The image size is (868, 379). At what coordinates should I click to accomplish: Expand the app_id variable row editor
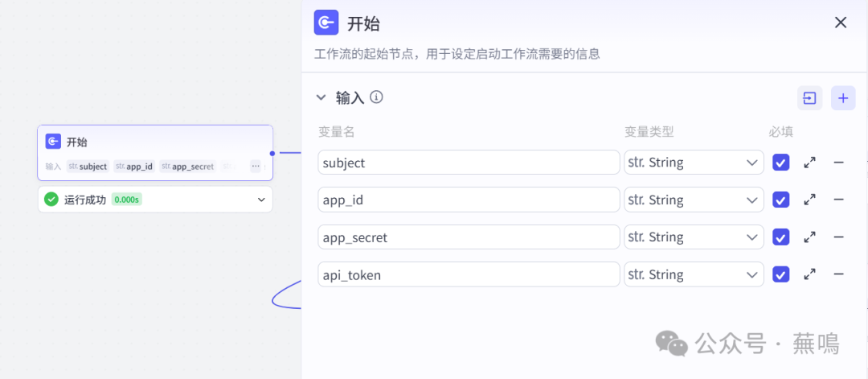tap(809, 200)
